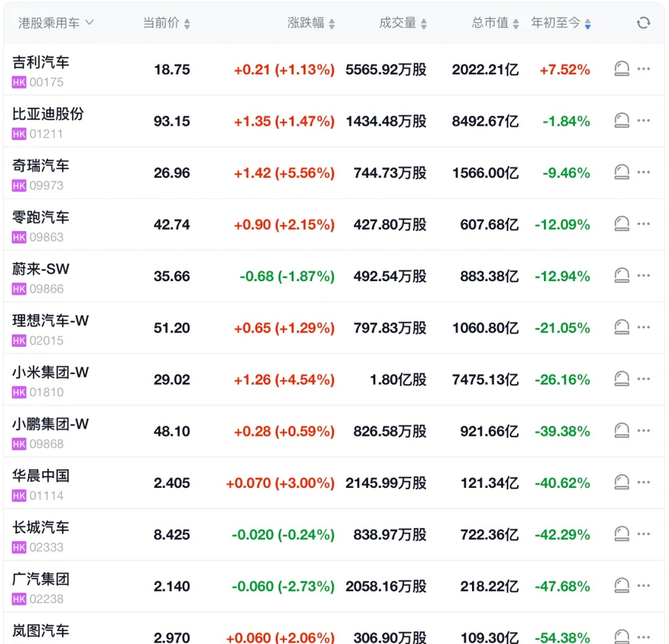The height and width of the screenshot is (644, 669).
Task: Click volume 1.80亿股
Action: [x=398, y=380]
